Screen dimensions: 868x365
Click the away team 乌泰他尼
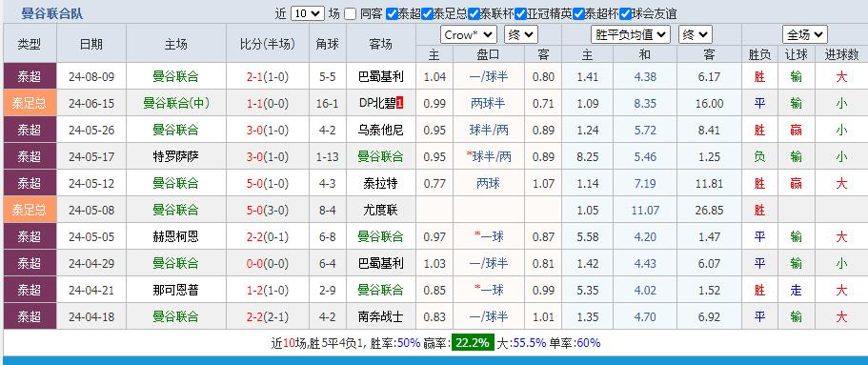(381, 131)
